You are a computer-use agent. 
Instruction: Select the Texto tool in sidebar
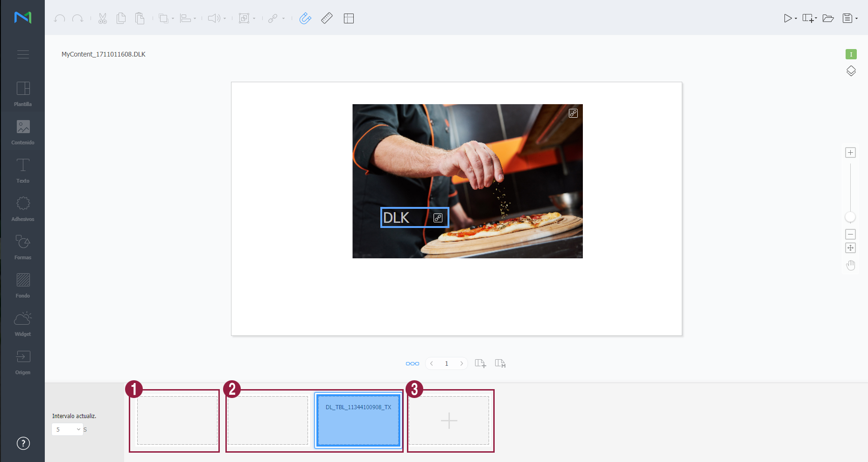(x=22, y=171)
